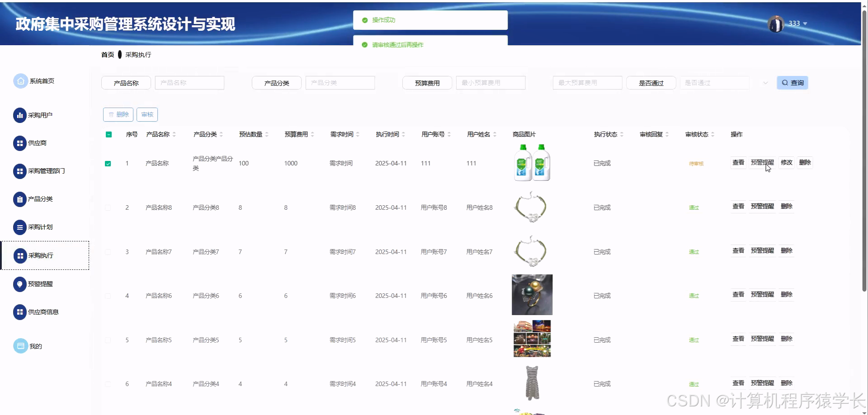Click the 产品名称 search input field
Viewport: 868px width, 415px height.
coord(189,83)
